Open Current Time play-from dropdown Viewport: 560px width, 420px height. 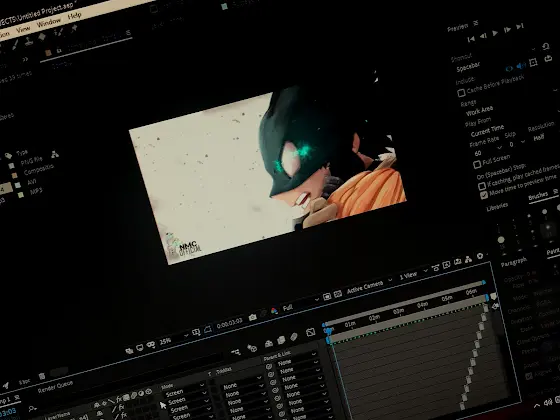click(488, 130)
